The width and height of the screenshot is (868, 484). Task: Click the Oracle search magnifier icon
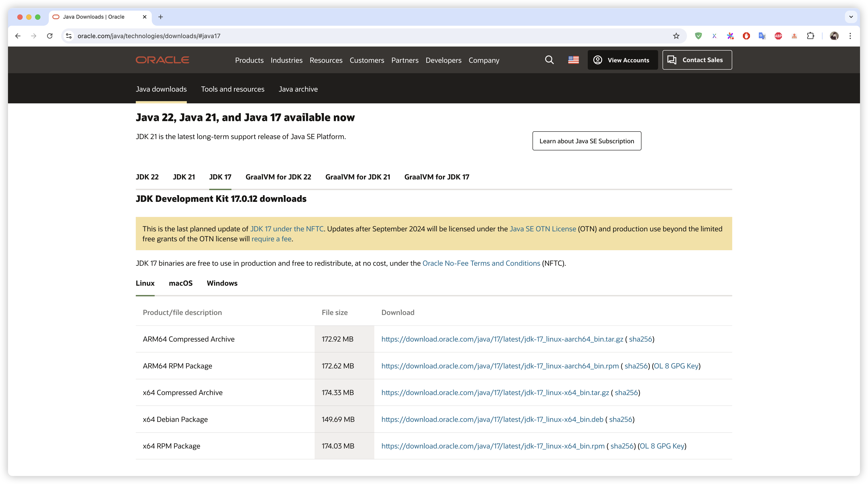click(549, 60)
